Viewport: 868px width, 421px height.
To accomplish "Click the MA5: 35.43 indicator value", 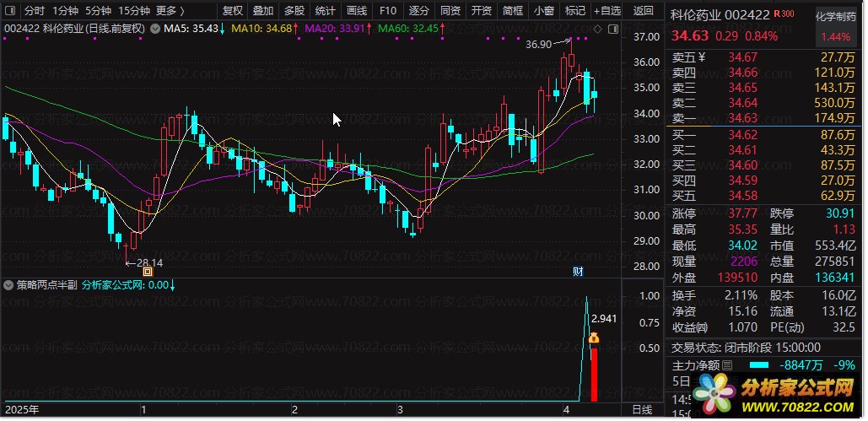I will point(195,28).
